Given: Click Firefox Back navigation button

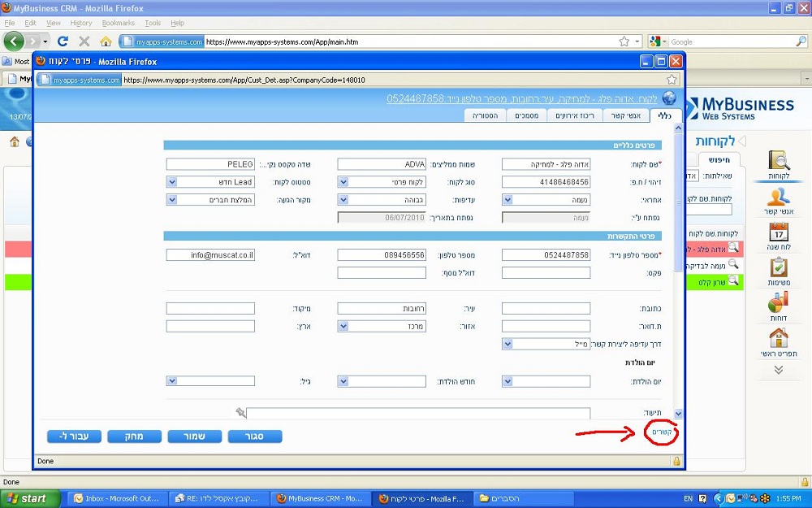Looking at the screenshot, I should click(14, 41).
